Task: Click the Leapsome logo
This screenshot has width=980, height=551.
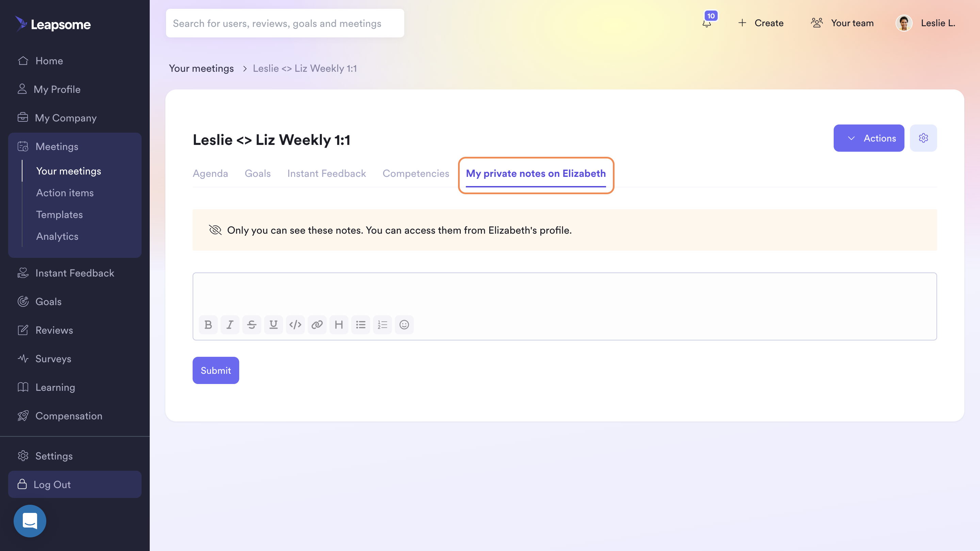Action: pyautogui.click(x=53, y=24)
